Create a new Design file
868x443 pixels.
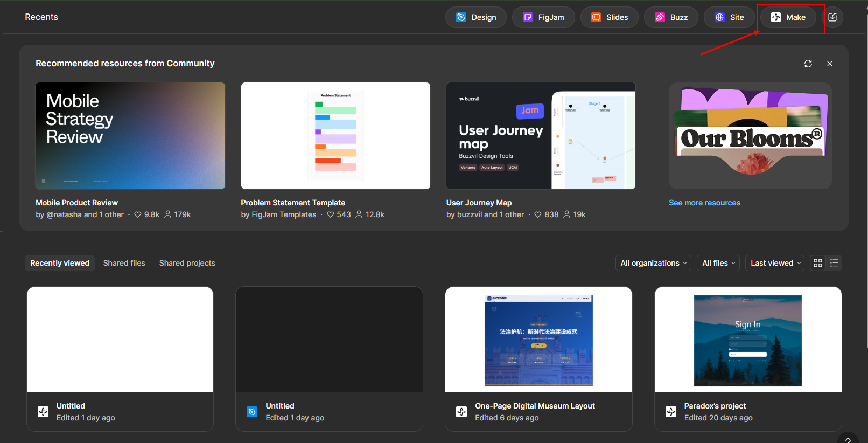475,17
